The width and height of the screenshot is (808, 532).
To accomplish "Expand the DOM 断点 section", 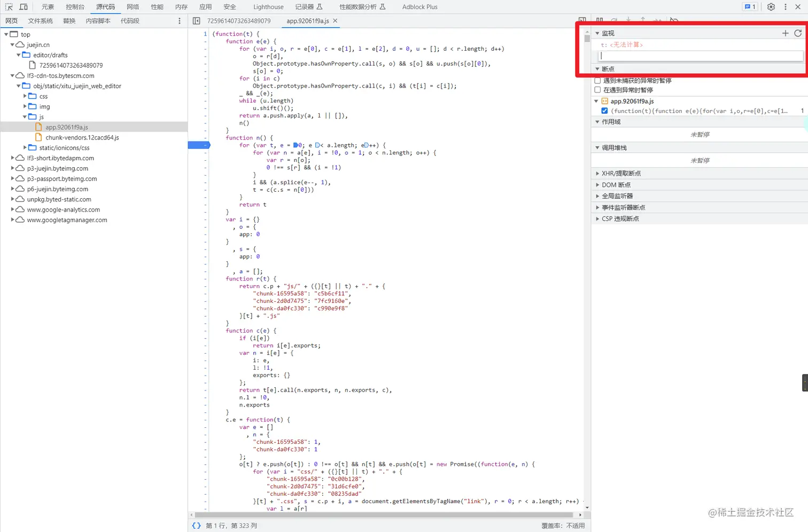I will pyautogui.click(x=597, y=185).
